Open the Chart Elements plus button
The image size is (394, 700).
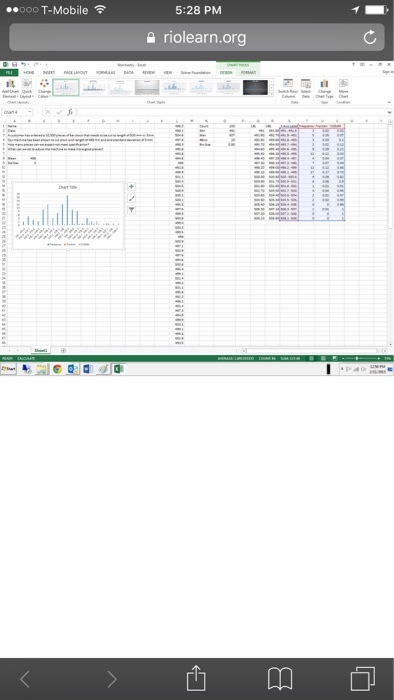pyautogui.click(x=131, y=187)
